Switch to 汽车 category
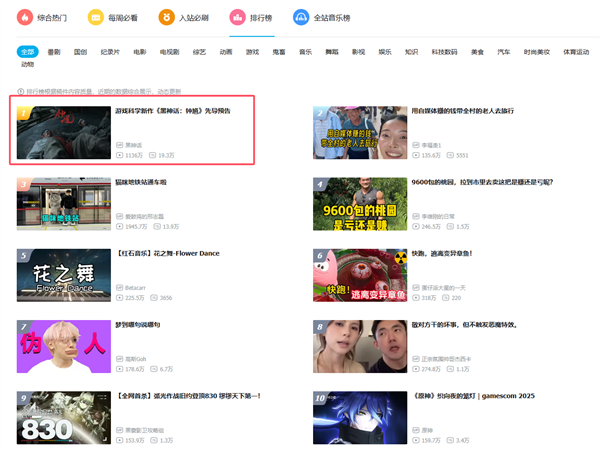600x455 pixels. (504, 52)
